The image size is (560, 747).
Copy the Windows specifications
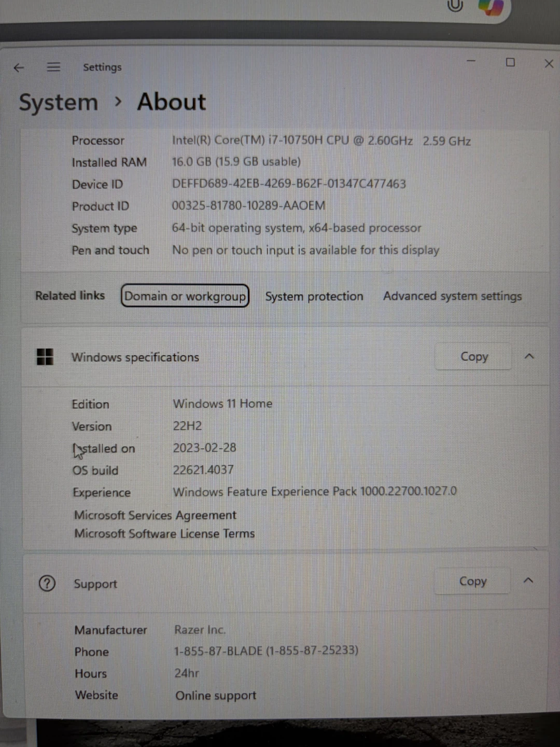click(474, 357)
